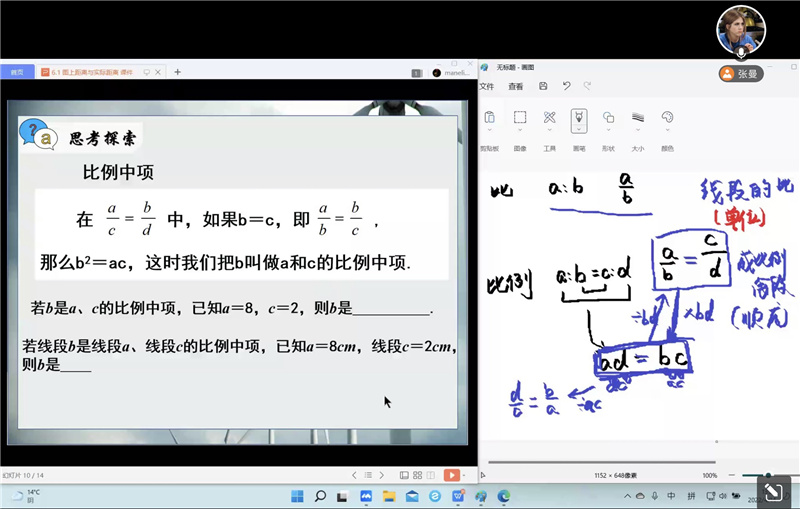Viewport: 800px width, 509px height.
Task: Expand the dropdown arrow under 形状
Action: point(608,132)
